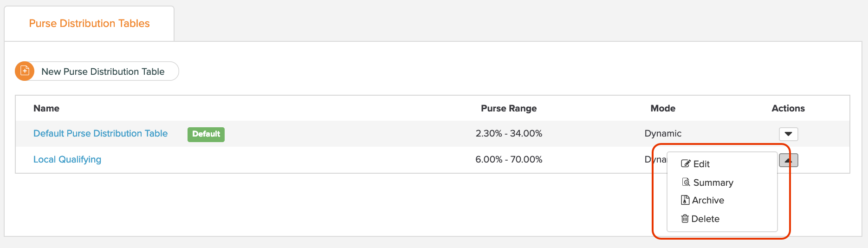Click the orange new document plus icon
Screen dimensions: 868x248
25,71
